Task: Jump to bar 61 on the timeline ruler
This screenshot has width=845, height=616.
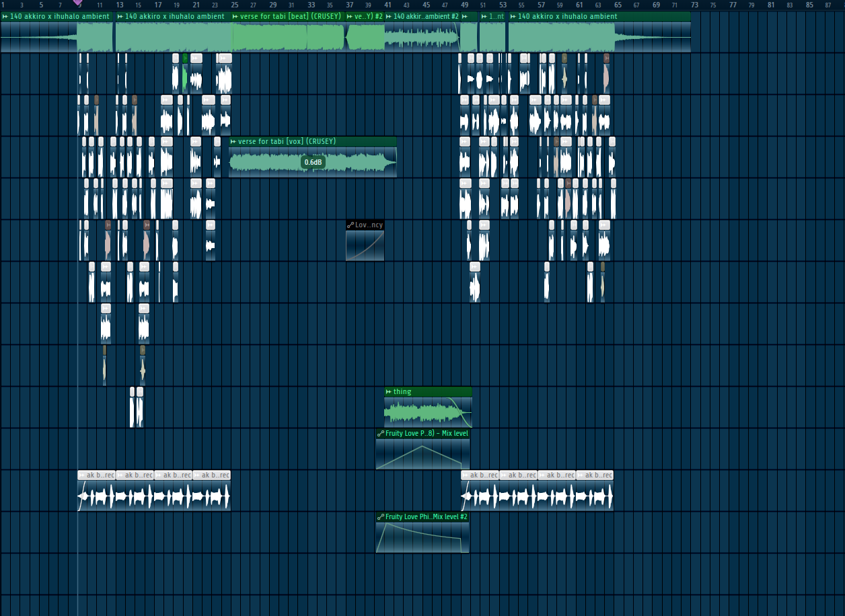Action: click(x=580, y=5)
